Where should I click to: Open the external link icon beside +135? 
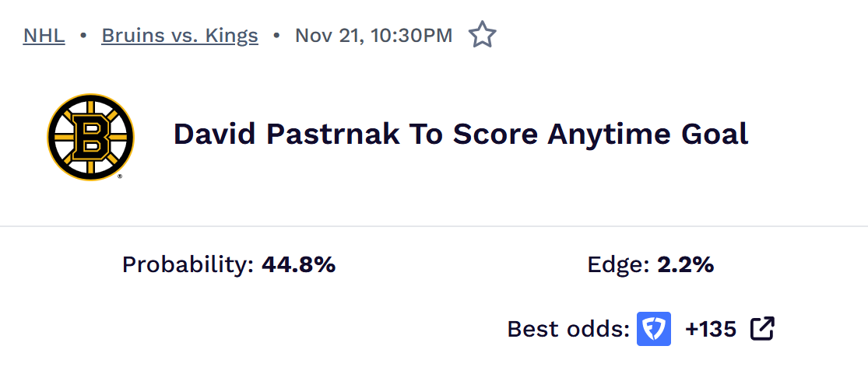(762, 329)
